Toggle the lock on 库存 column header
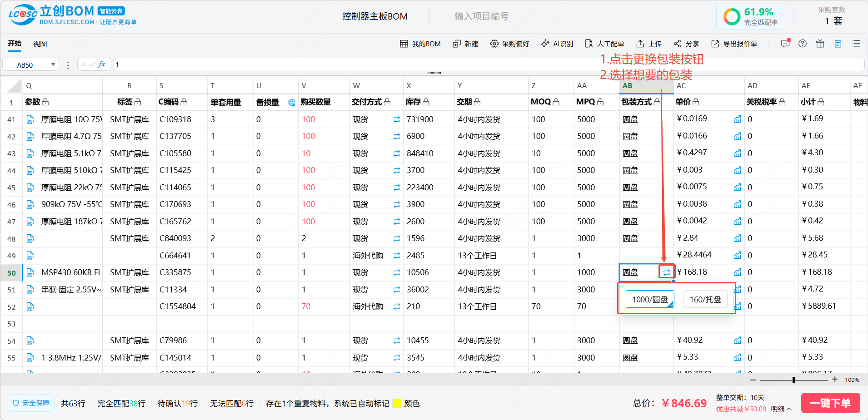This screenshot has height=420, width=868. tap(426, 102)
